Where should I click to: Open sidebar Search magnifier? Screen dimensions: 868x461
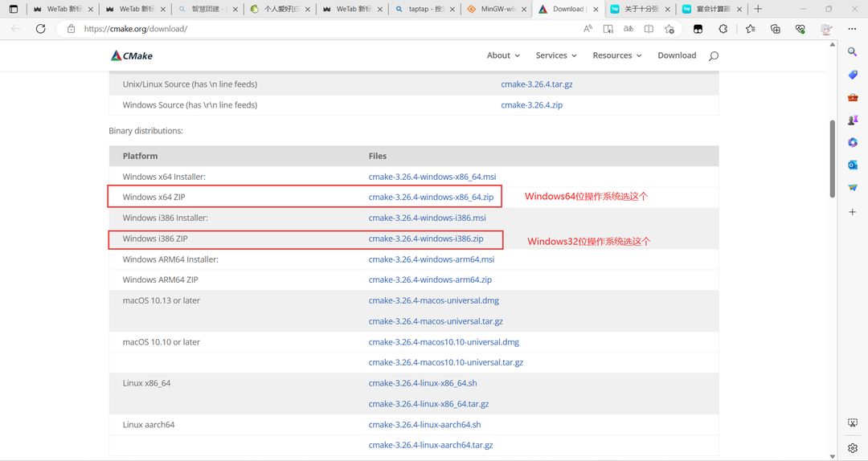point(853,51)
